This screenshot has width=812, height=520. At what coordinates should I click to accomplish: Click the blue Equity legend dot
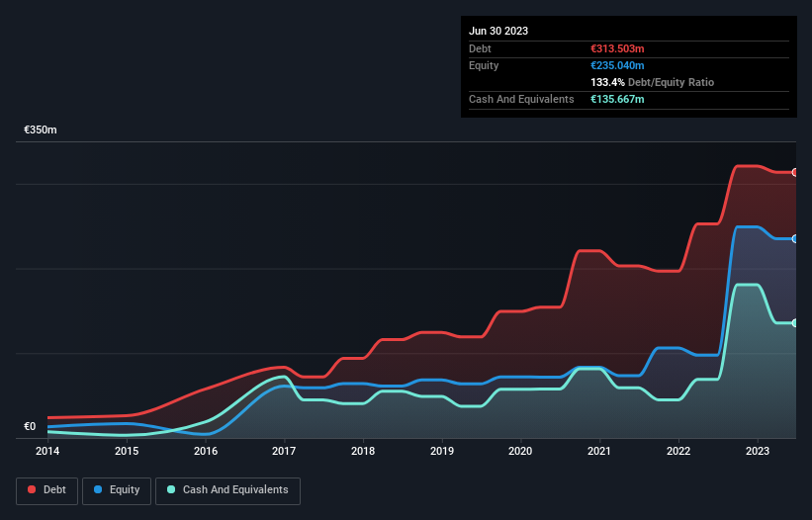tap(98, 489)
